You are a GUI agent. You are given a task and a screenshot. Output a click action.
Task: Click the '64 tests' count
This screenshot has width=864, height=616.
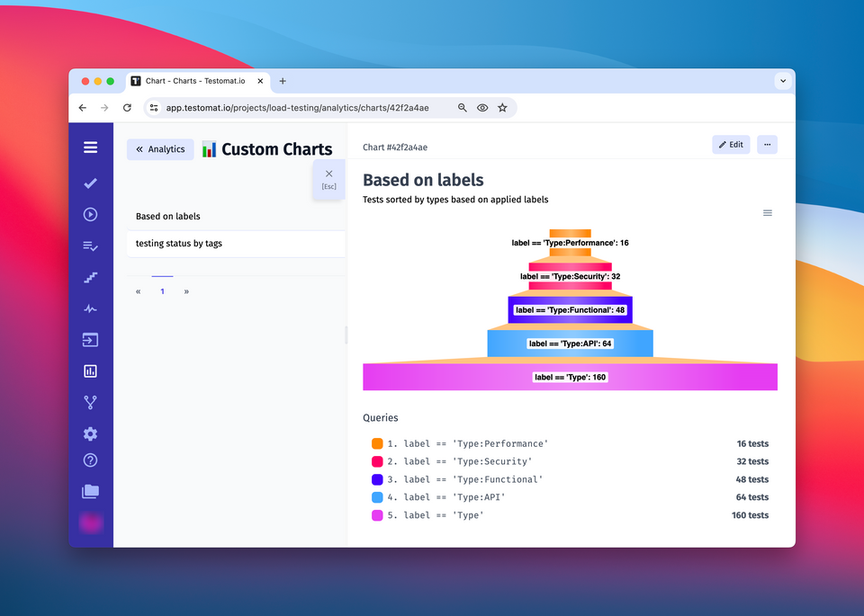(x=752, y=497)
